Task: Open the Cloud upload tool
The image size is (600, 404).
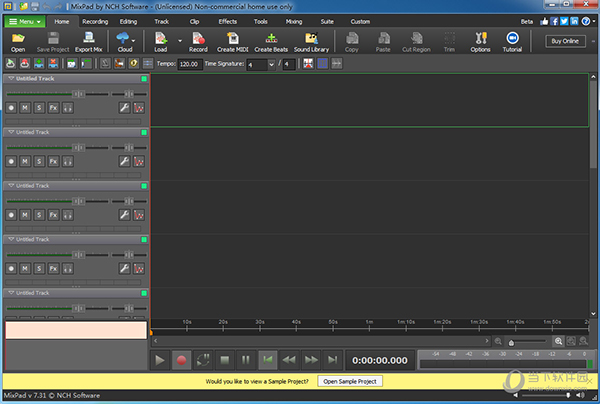Action: (x=123, y=42)
